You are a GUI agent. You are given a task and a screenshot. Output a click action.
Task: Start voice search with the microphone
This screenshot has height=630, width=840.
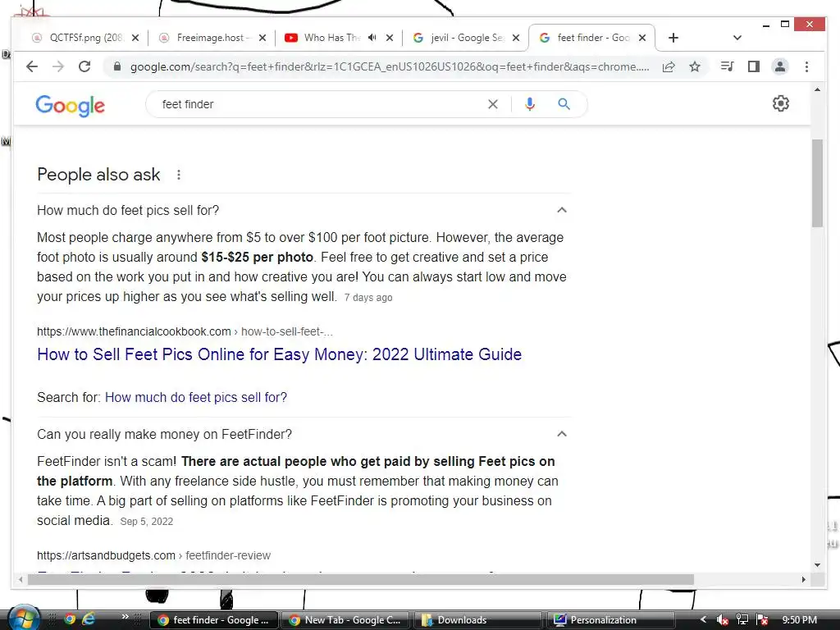[530, 104]
